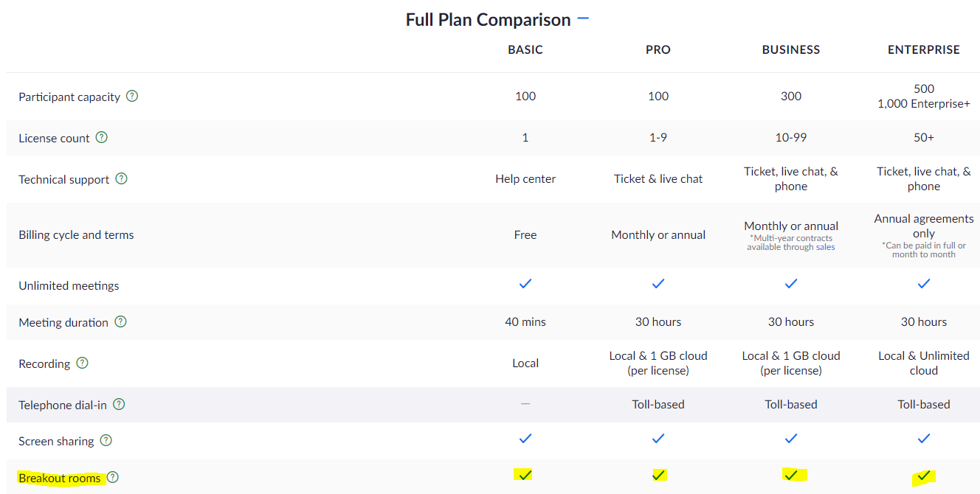Click the ENTERPRISE plan column header
Viewport: 980px width, 494px height.
pyautogui.click(x=924, y=50)
